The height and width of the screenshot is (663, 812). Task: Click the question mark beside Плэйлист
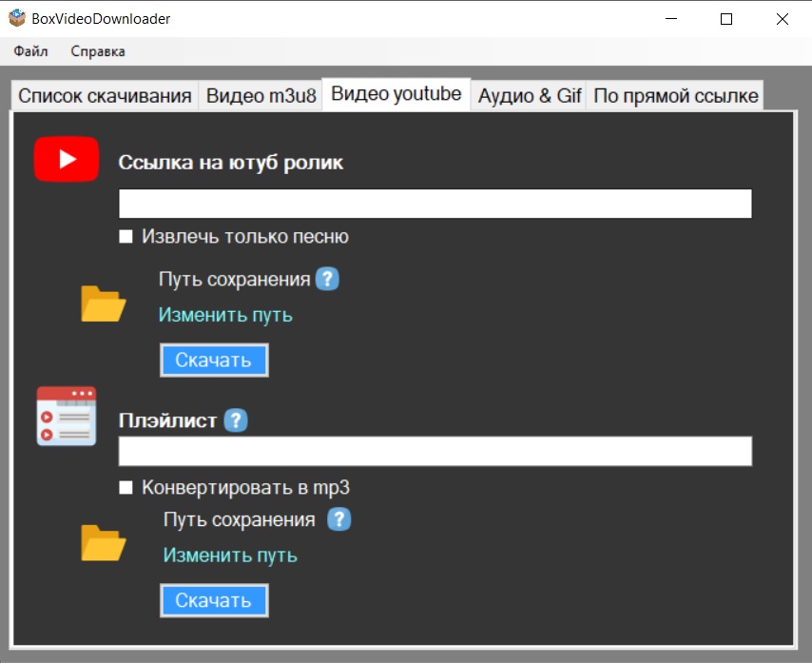pos(234,419)
